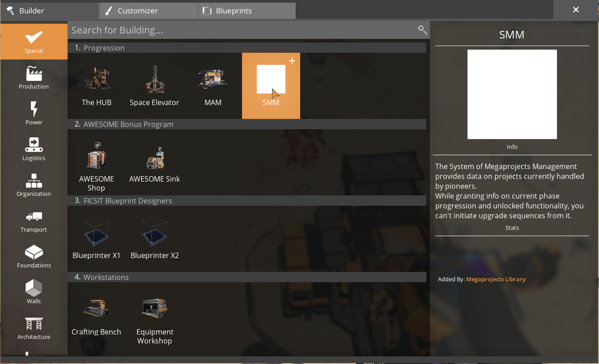Collapse the Workstations section header
This screenshot has width=599, height=364.
click(x=247, y=277)
